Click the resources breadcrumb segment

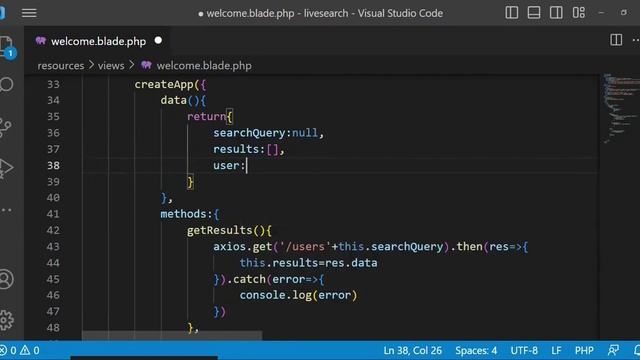click(60, 66)
